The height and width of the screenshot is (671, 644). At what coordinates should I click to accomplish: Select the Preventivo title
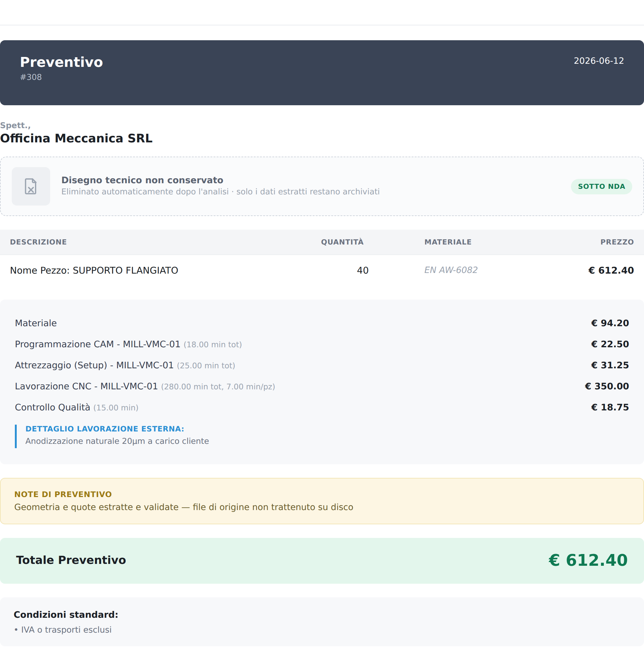pos(61,62)
